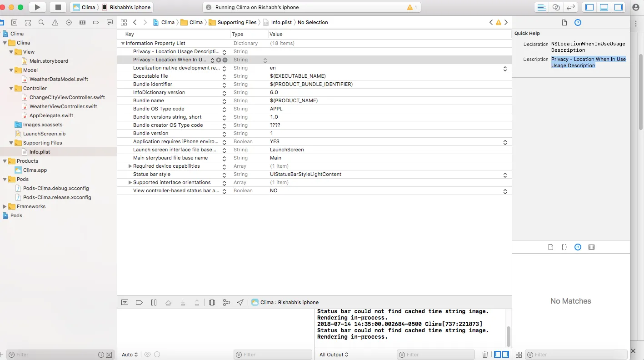Open the Auto variables scope dropdown
The height and width of the screenshot is (360, 644).
click(x=130, y=355)
